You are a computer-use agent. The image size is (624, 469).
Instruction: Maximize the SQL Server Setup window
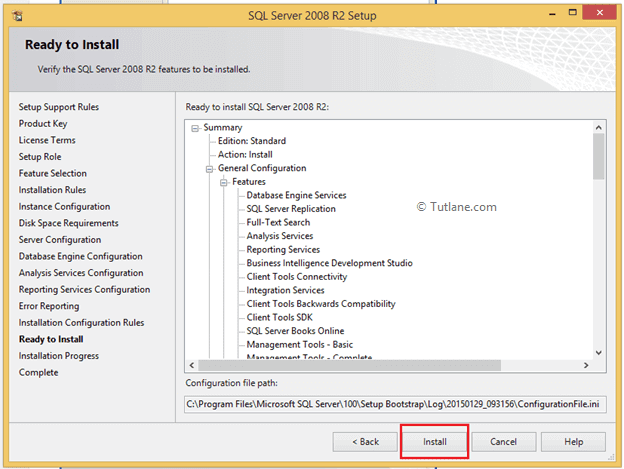coord(572,13)
